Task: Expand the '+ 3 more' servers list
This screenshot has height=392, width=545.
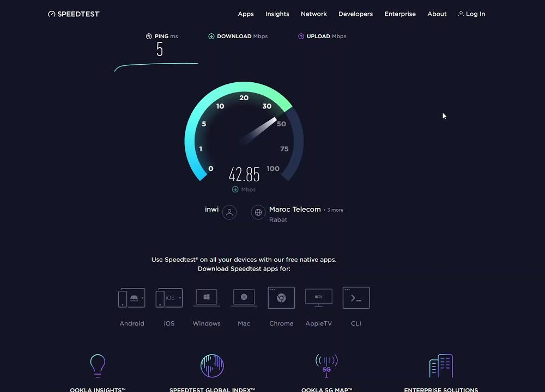Action: [333, 210]
